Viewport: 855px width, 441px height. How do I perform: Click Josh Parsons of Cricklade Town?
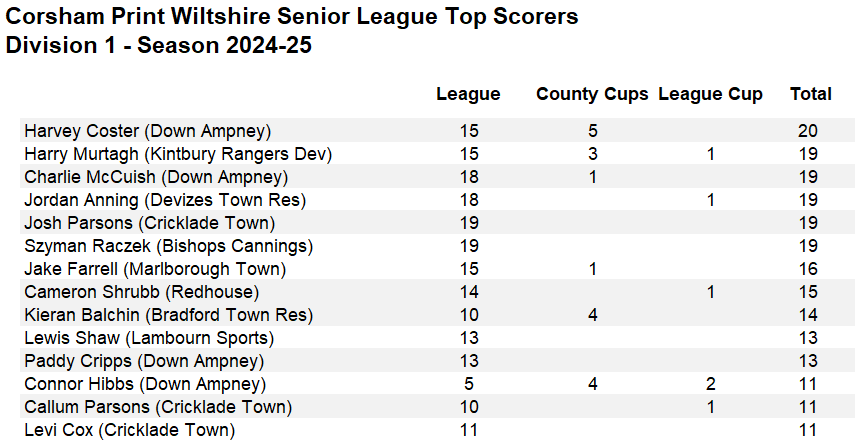tap(149, 223)
